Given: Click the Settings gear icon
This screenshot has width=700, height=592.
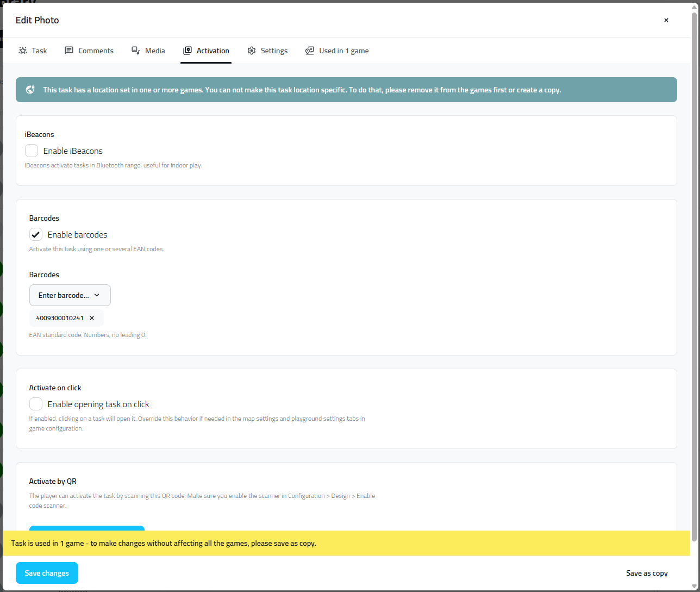Looking at the screenshot, I should (252, 51).
